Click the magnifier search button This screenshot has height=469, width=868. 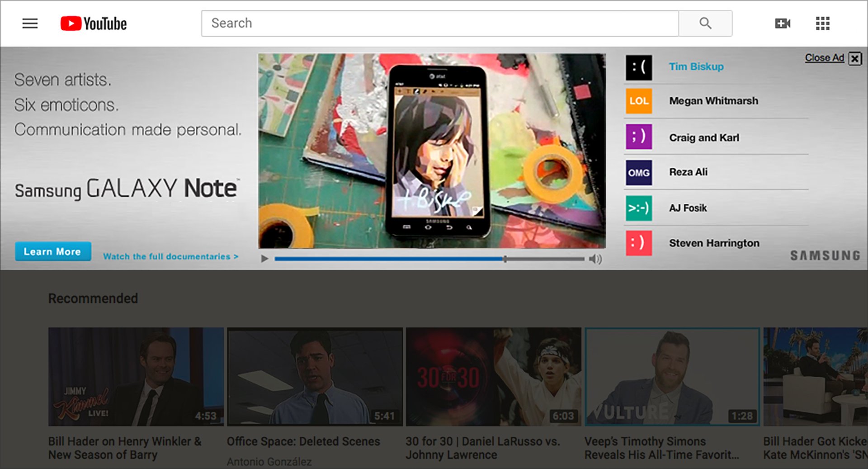pos(705,23)
